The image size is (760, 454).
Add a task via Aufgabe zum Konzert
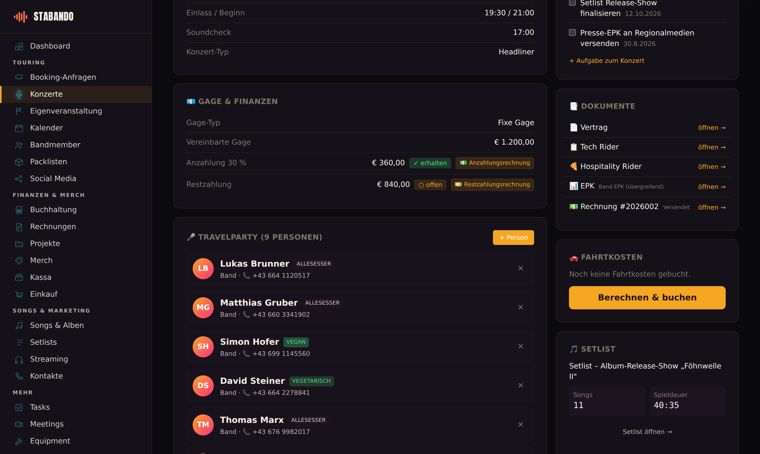[x=607, y=61]
